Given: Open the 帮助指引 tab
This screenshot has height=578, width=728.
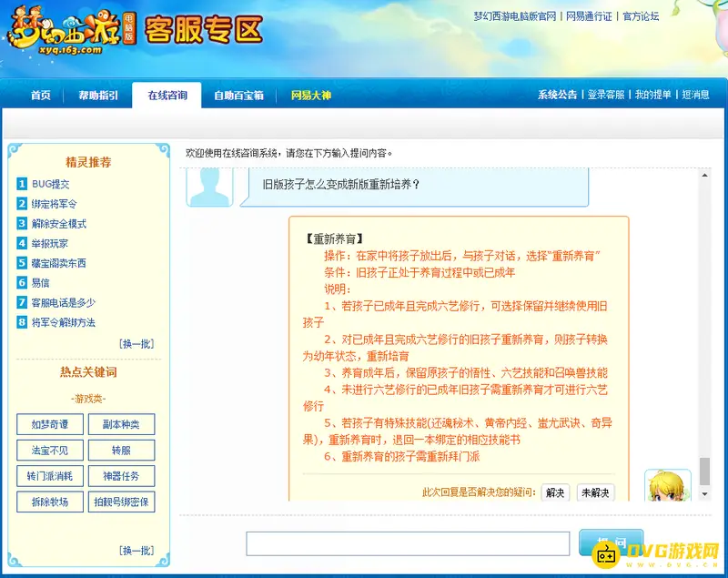Looking at the screenshot, I should [98, 96].
